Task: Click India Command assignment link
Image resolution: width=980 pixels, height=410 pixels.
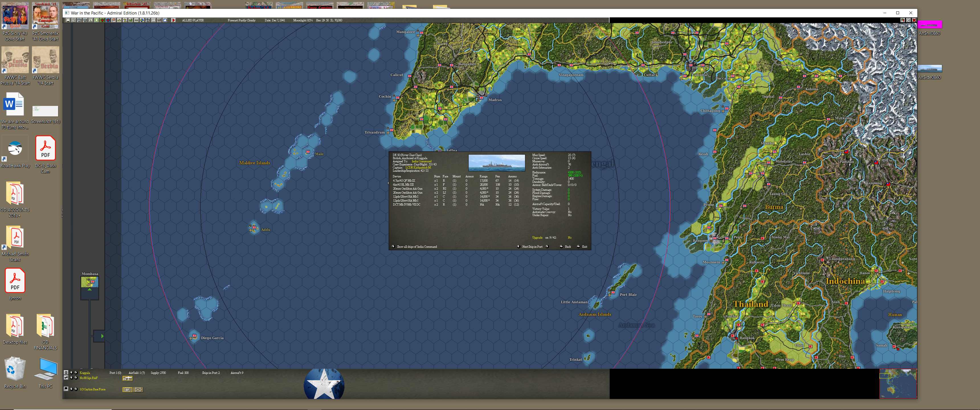Action: pyautogui.click(x=422, y=161)
